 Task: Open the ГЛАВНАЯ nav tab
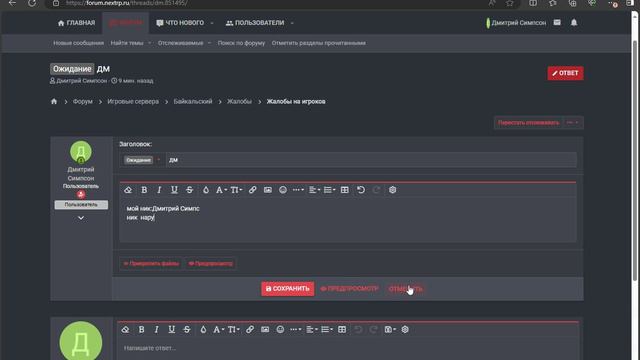point(76,23)
